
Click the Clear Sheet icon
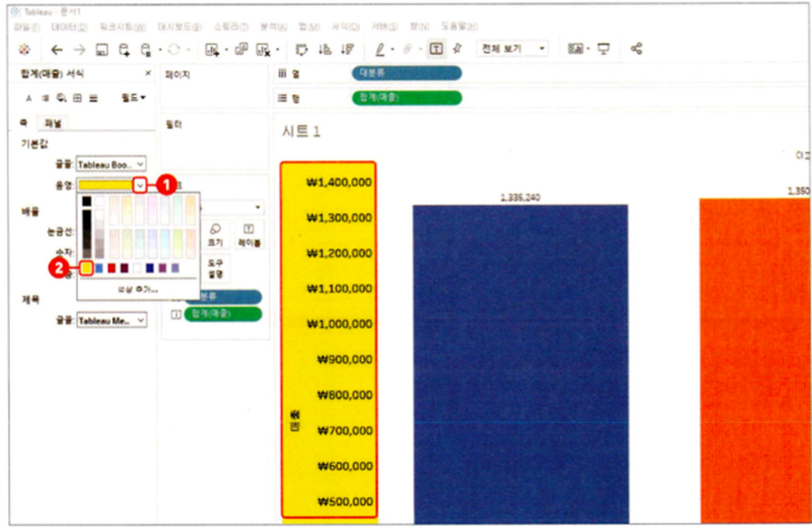(x=264, y=50)
